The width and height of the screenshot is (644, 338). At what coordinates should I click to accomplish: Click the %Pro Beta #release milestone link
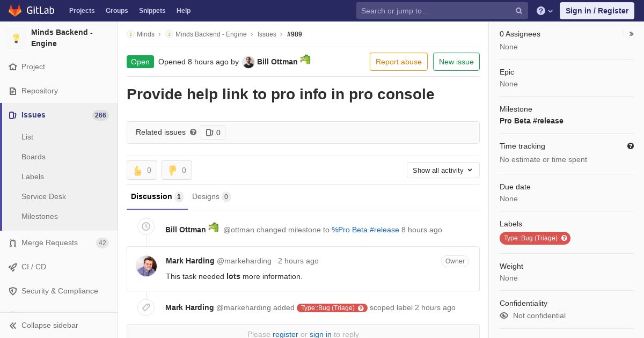365,230
